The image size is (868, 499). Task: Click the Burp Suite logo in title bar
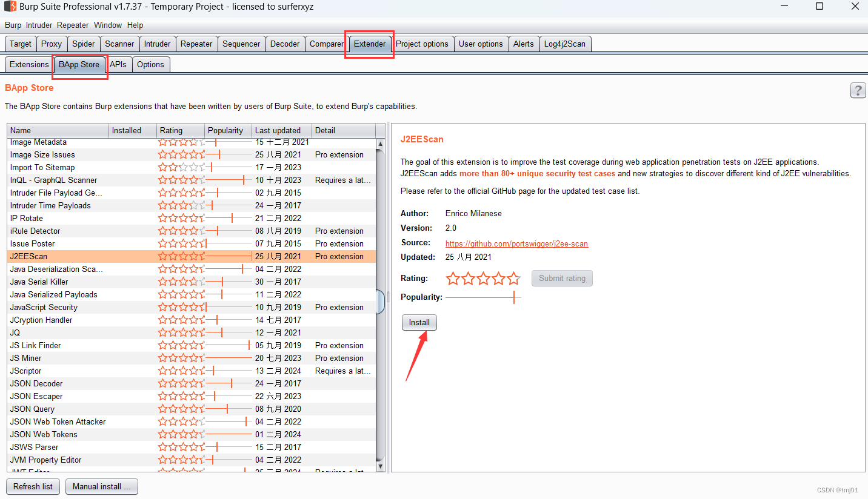click(10, 7)
